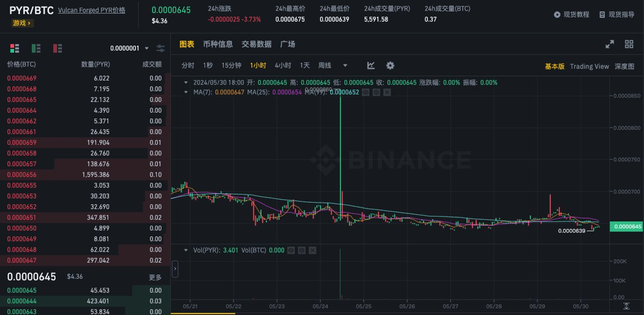Click the 价格(BTC) column header
Screen dimensions: 644x315
(x=22, y=64)
